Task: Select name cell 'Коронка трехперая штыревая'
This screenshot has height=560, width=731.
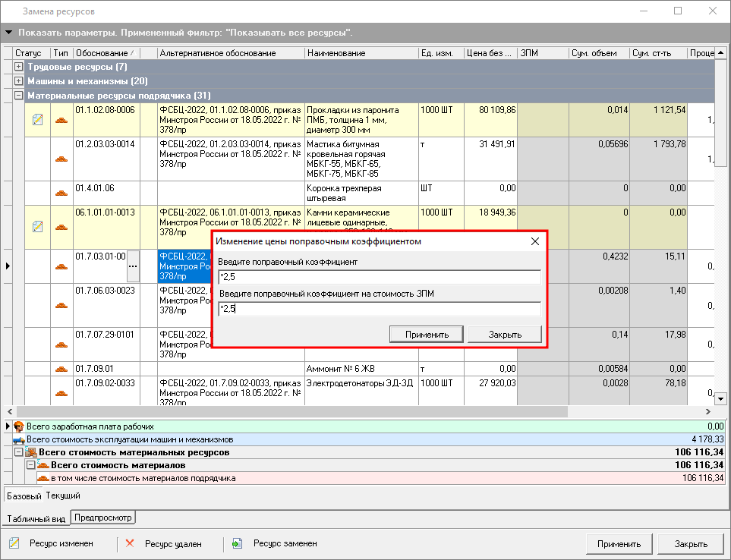Action: 362,193
